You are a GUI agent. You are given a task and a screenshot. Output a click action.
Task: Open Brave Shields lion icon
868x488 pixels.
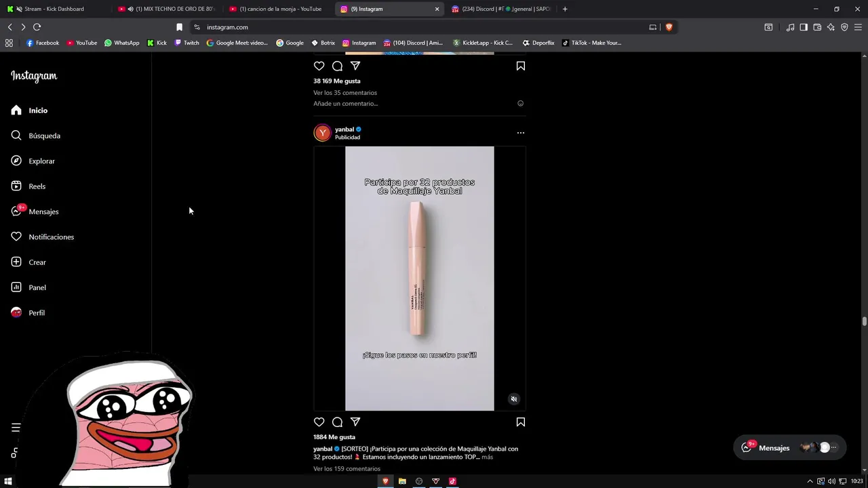tap(669, 27)
